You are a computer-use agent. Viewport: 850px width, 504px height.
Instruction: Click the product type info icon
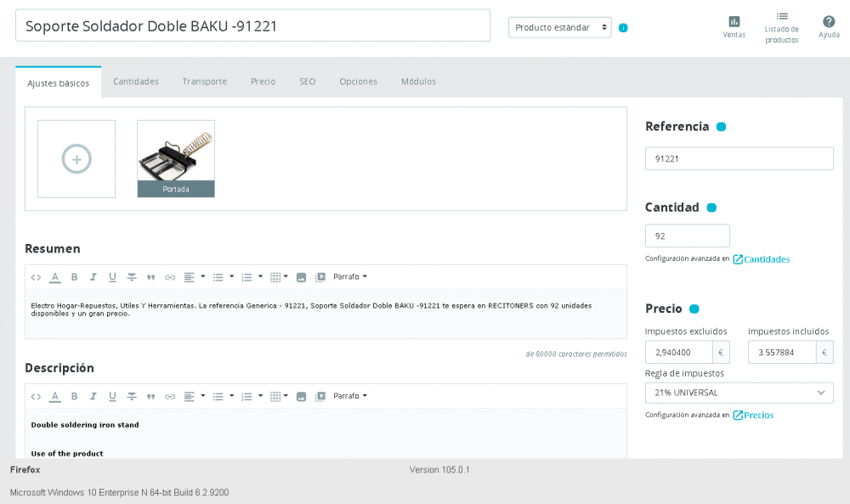[623, 28]
